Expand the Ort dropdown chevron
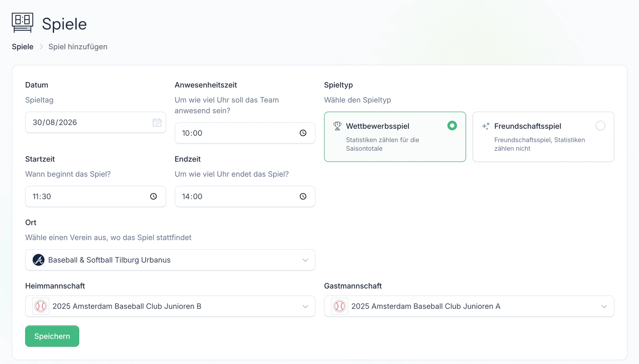Image resolution: width=639 pixels, height=364 pixels. point(305,260)
